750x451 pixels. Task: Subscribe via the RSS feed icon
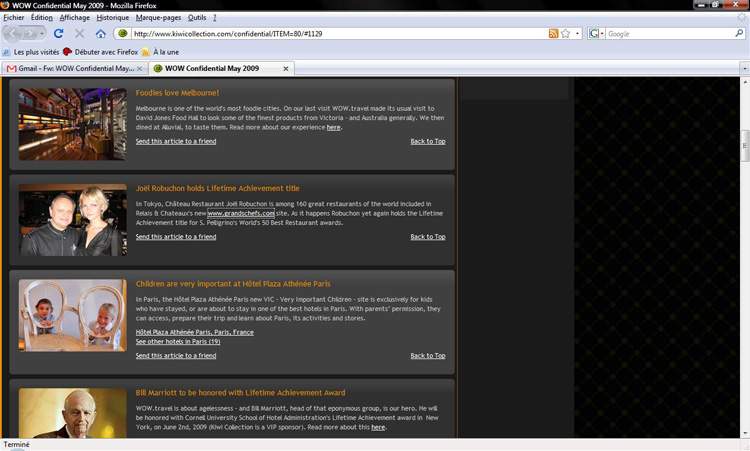pyautogui.click(x=553, y=33)
